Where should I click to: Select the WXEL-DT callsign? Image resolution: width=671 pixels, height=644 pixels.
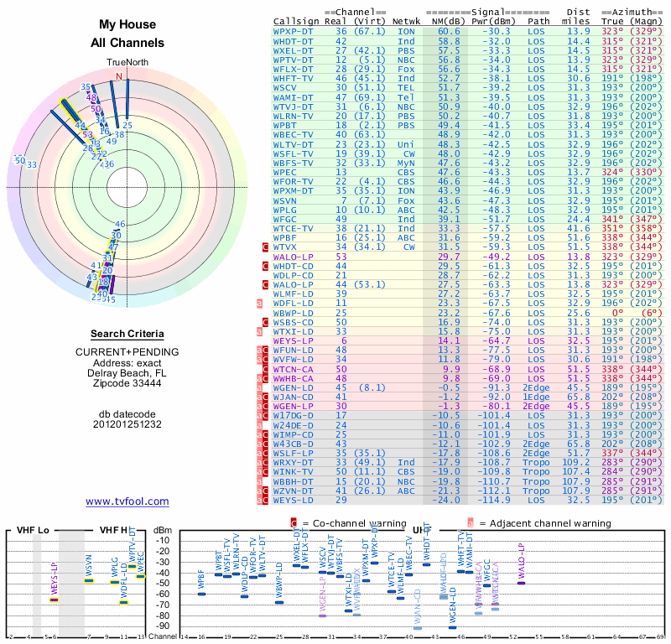(293, 50)
